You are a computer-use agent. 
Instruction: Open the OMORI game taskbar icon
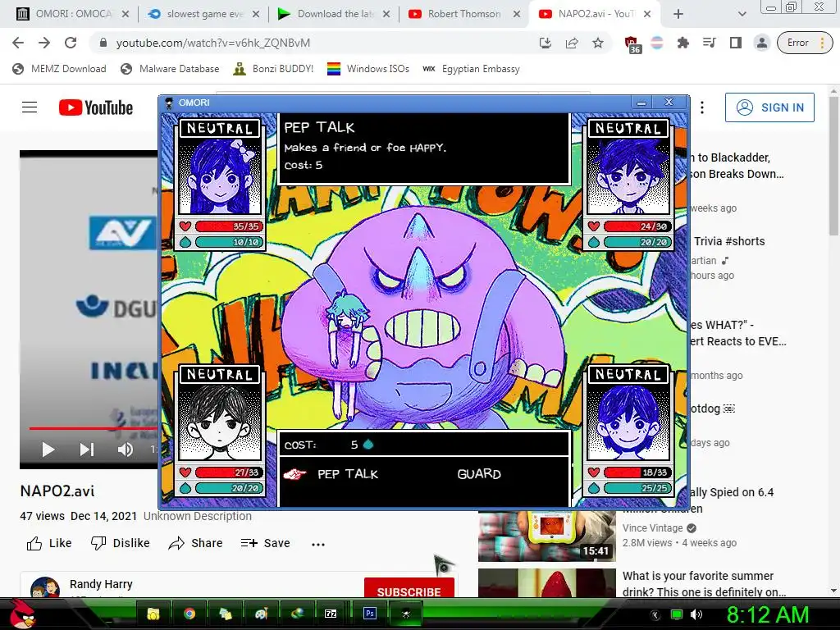coord(405,614)
